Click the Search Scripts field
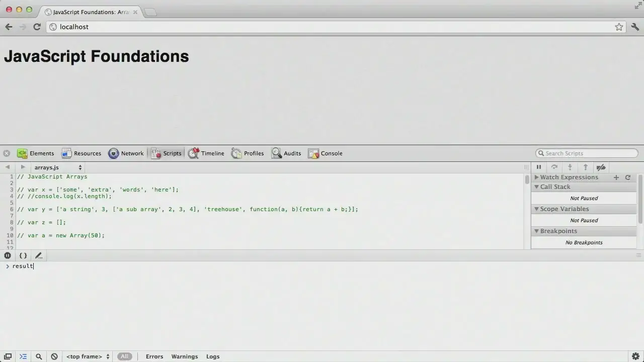Image resolution: width=644 pixels, height=362 pixels. tap(587, 153)
